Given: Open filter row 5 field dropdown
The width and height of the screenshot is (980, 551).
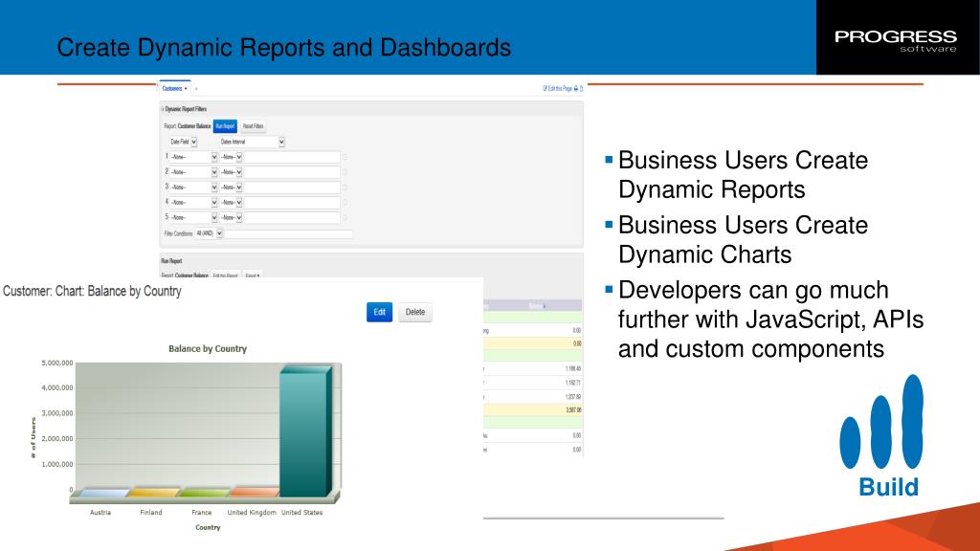Looking at the screenshot, I should click(193, 217).
